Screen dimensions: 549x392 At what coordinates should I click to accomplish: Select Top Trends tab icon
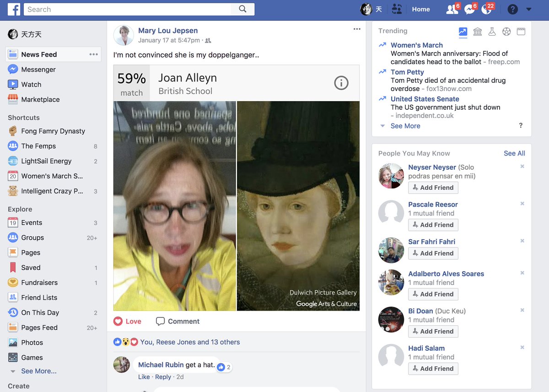[463, 32]
